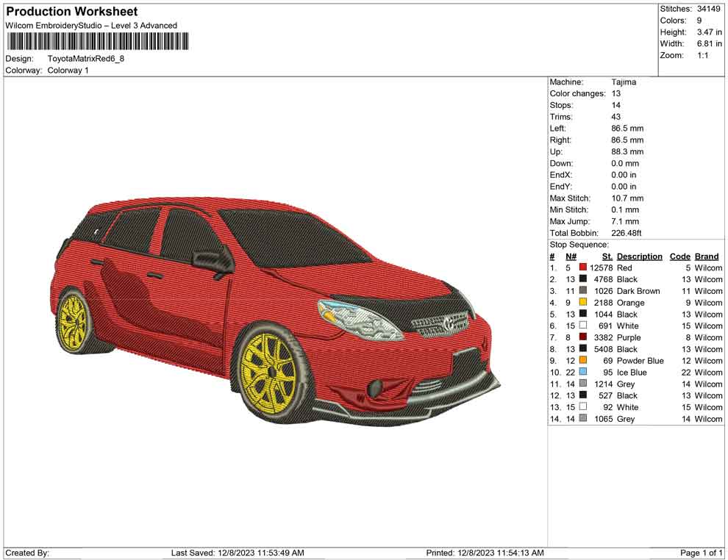Open the Stop Sequence section header
Viewport: 728px width, 560px height.
579,244
